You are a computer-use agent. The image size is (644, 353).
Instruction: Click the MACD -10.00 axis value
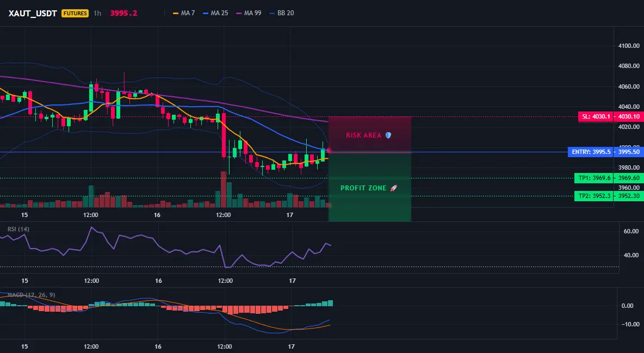[629, 324]
